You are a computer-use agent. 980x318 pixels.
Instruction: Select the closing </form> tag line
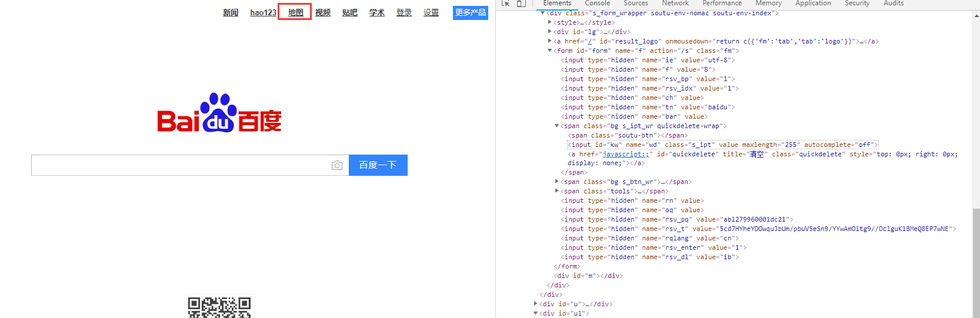(x=566, y=266)
